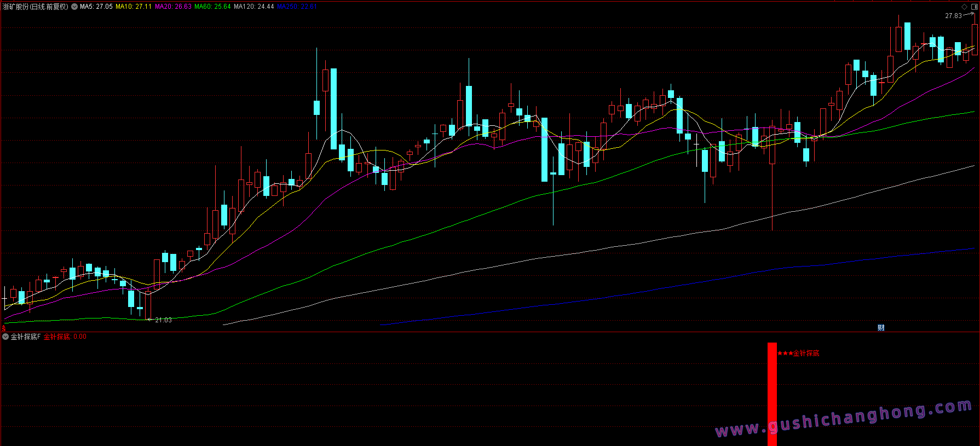Viewport: 980px width, 446px height.
Task: Click the red 金针探底: 0.00 value readout
Action: click(65, 337)
